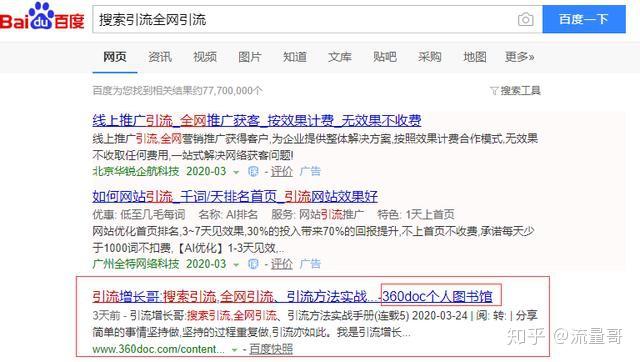640x362 pixels.
Task: Open the 知道 tab
Action: point(295,57)
